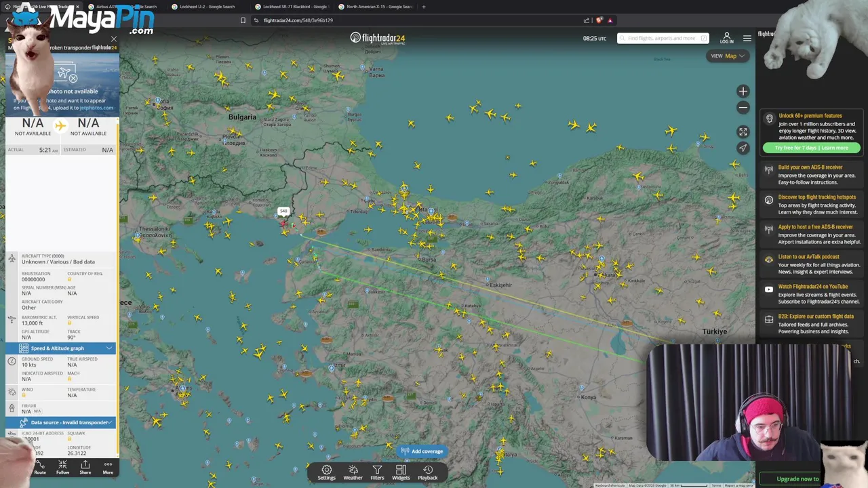Click the Find flights search field
Image resolution: width=868 pixels, height=488 pixels.
tap(663, 38)
